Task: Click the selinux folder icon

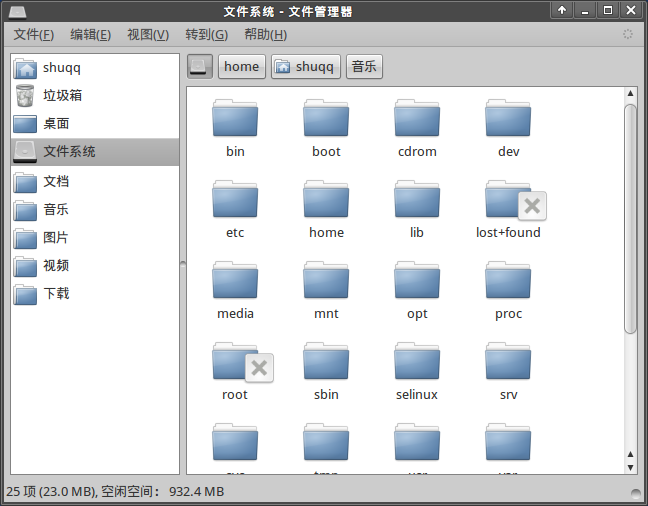Action: (417, 361)
